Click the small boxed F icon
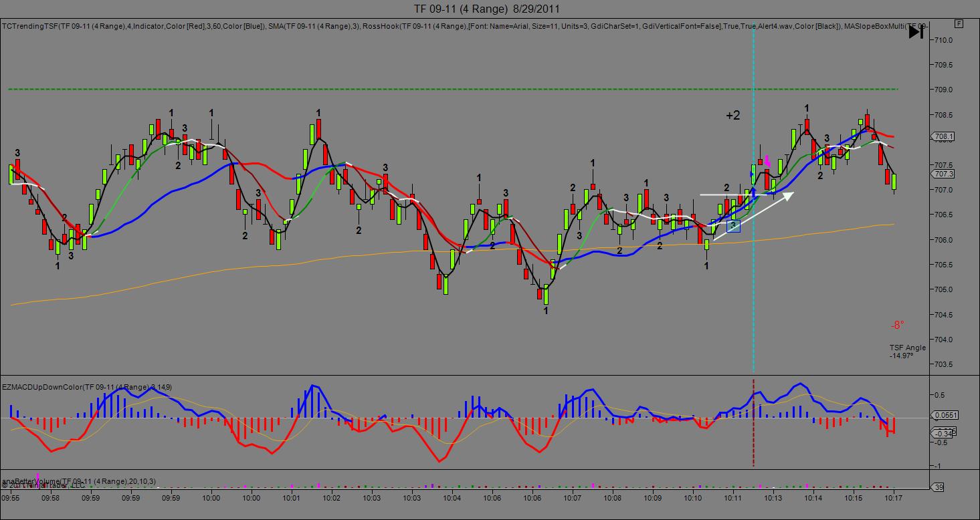The width and height of the screenshot is (980, 520). [959, 23]
